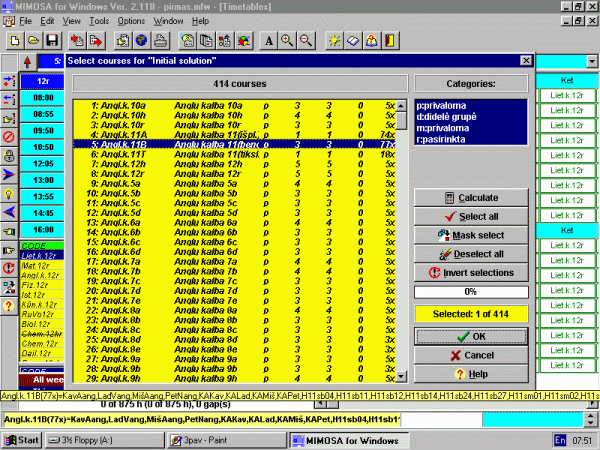The image size is (600, 450).
Task: Open the top-right dropdown arrow
Action: [x=592, y=62]
